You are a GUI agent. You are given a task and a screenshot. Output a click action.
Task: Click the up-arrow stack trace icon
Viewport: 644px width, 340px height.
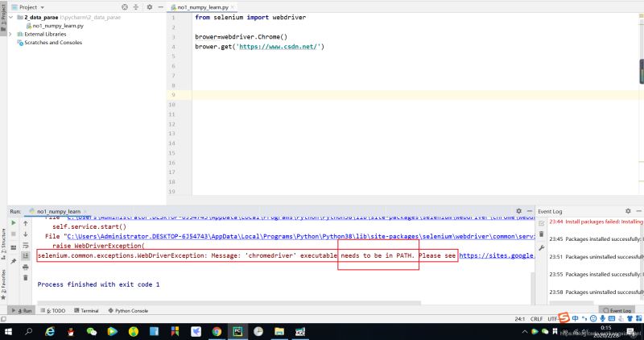[26, 223]
